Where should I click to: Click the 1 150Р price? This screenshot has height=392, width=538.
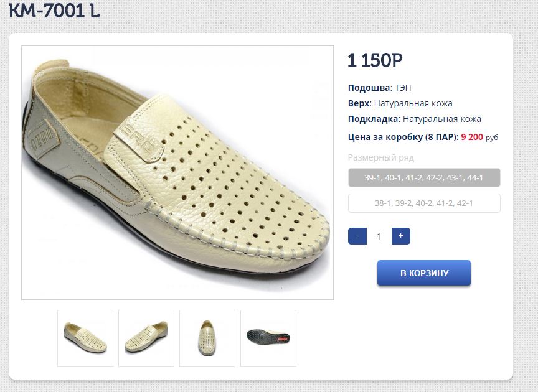375,60
